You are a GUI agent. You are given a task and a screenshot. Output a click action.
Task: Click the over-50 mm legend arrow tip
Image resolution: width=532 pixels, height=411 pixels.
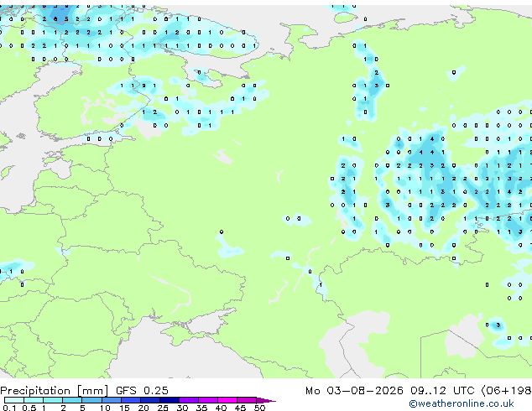click(266, 400)
